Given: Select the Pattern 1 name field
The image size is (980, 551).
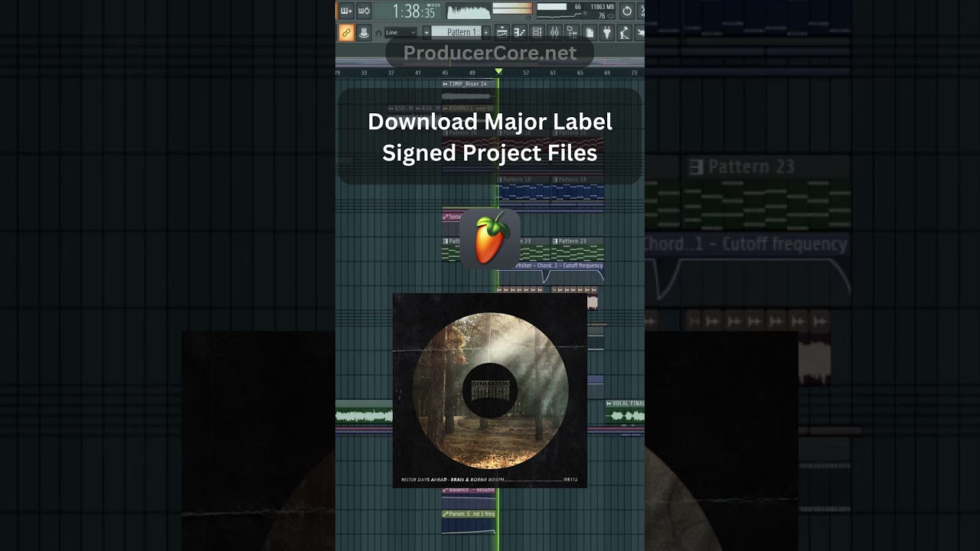Looking at the screenshot, I should coord(456,32).
